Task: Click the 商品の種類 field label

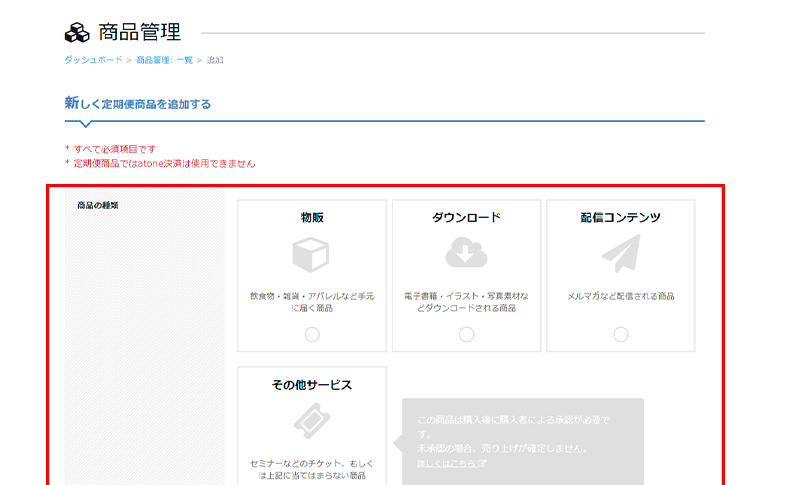Action: click(98, 205)
